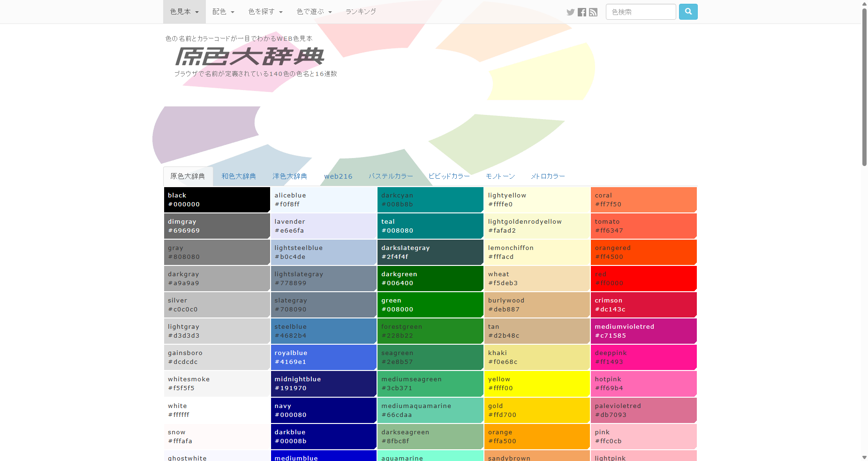This screenshot has height=461, width=868.
Task: Pick the orangered #ff4500 swatch
Action: (x=644, y=252)
